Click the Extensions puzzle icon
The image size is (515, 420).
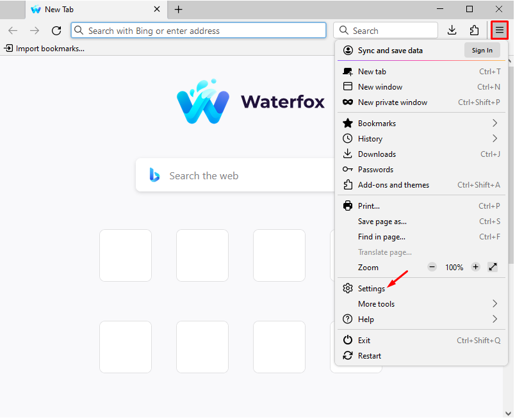pyautogui.click(x=474, y=31)
